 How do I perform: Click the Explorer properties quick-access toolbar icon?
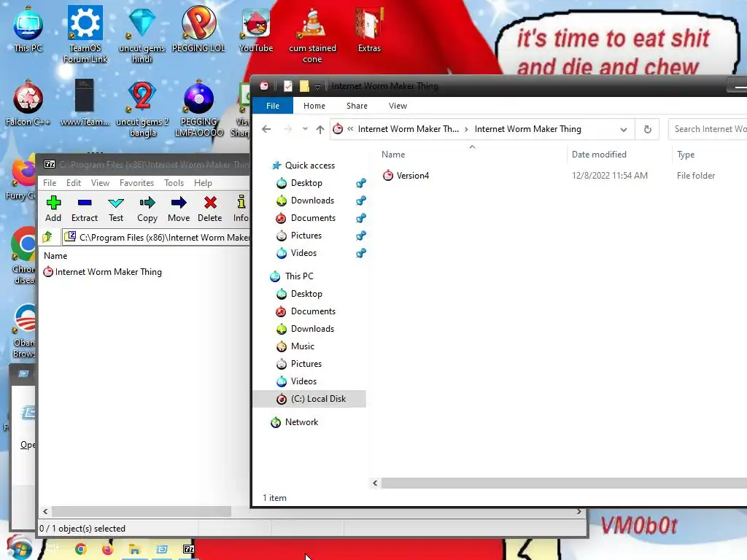pos(288,86)
